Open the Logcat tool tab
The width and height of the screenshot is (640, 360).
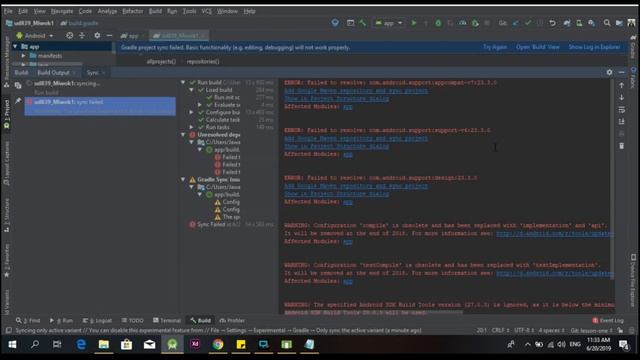[x=97, y=320]
